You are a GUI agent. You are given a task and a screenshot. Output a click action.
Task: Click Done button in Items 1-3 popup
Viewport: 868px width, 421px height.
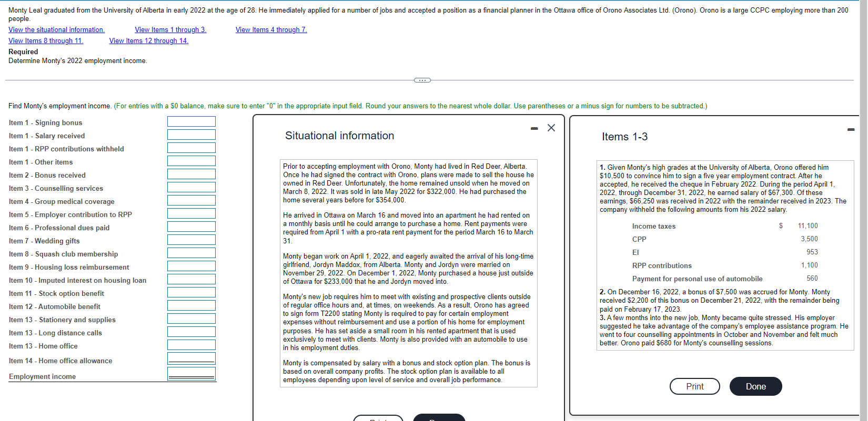click(755, 386)
